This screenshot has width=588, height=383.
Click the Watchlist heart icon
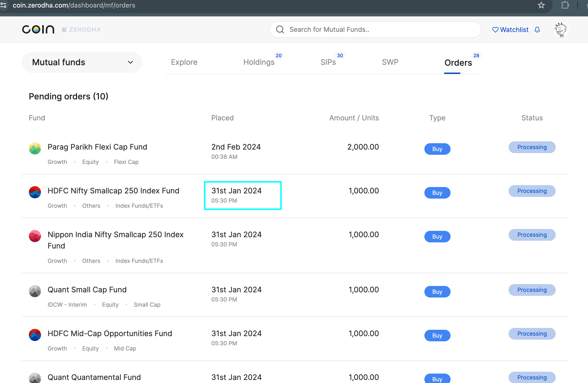tap(495, 30)
